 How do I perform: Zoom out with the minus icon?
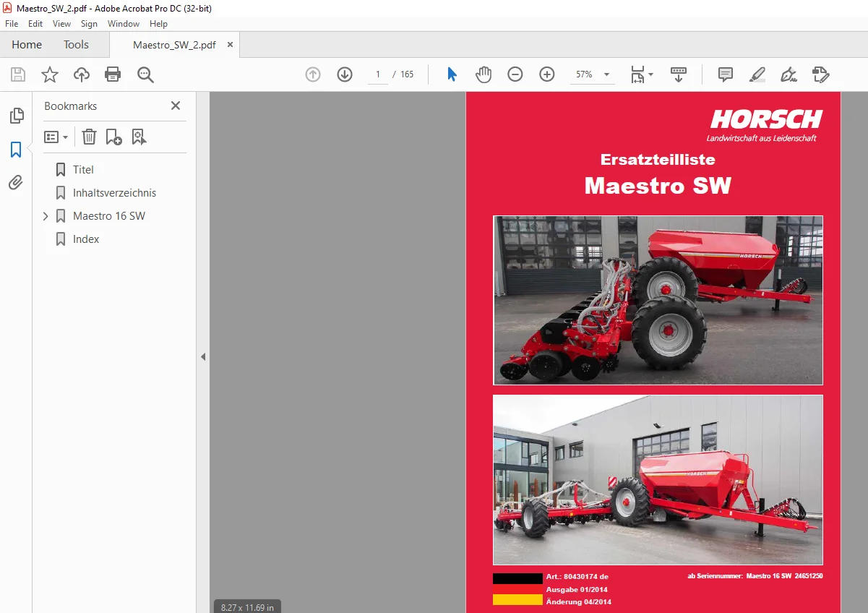515,74
